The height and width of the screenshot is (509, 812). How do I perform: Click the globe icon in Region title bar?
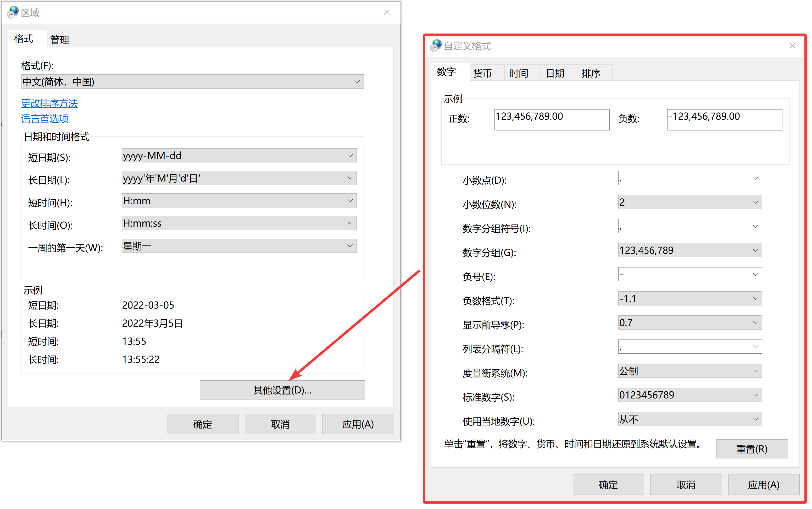(13, 13)
